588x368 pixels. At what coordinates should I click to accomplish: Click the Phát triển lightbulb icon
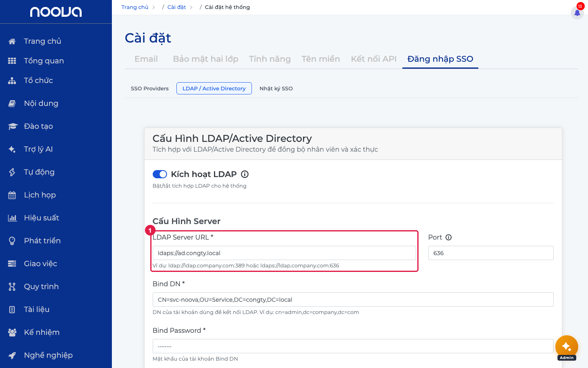[12, 241]
